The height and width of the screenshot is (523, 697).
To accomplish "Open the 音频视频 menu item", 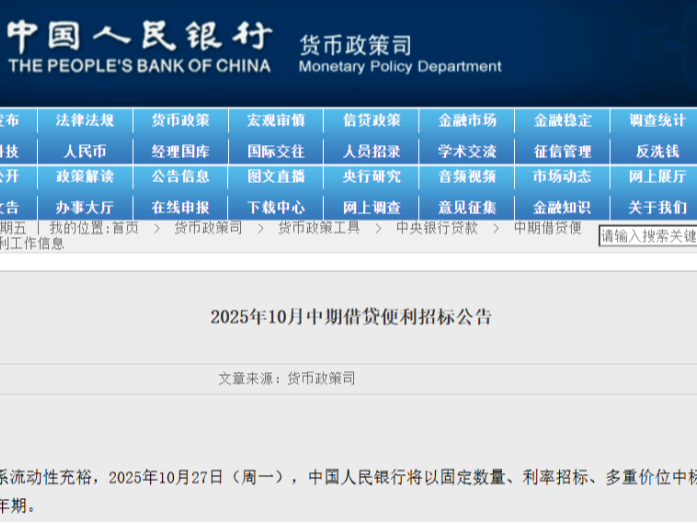I will point(467,176).
